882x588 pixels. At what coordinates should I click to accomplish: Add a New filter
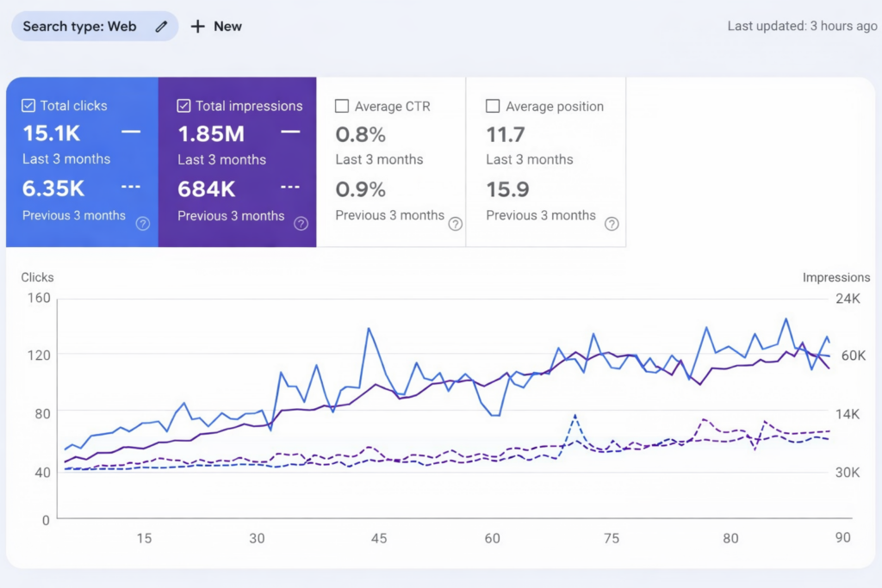(217, 27)
